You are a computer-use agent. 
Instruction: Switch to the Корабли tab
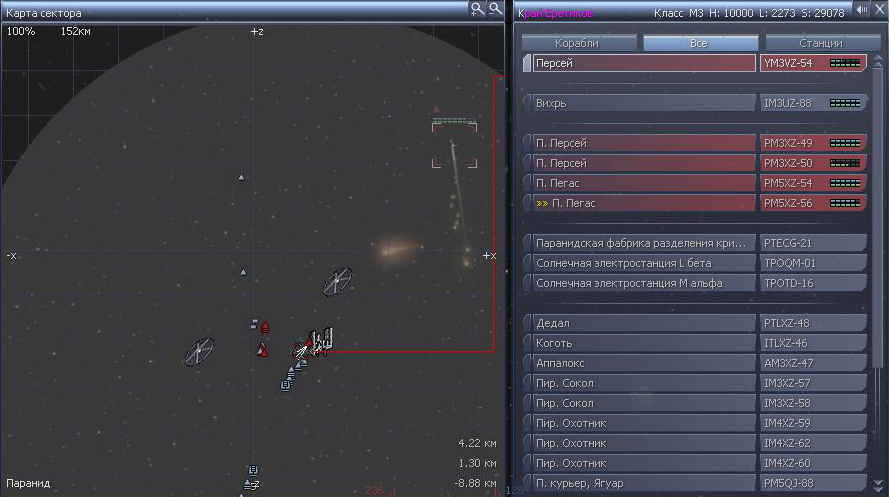coord(579,43)
